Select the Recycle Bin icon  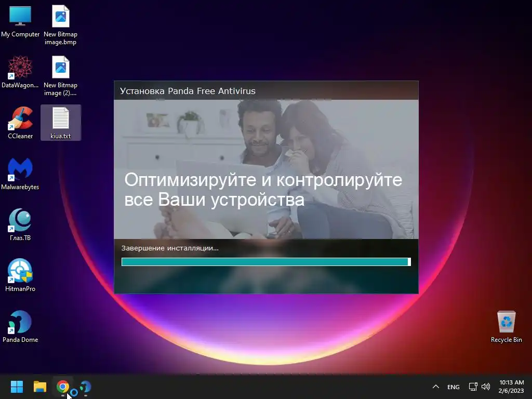pos(506,326)
